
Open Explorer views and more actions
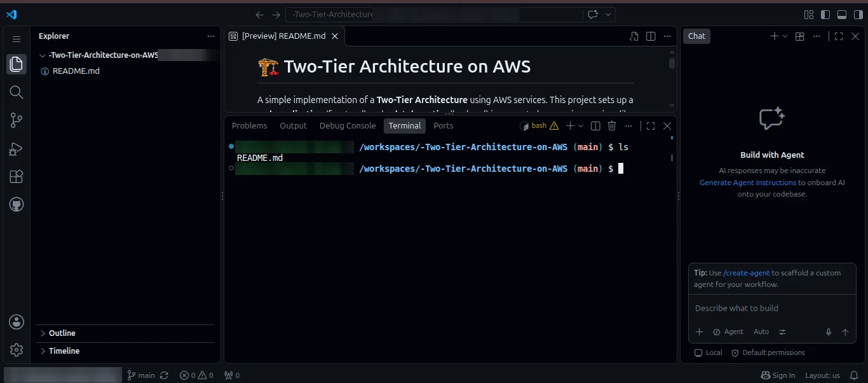pos(211,36)
